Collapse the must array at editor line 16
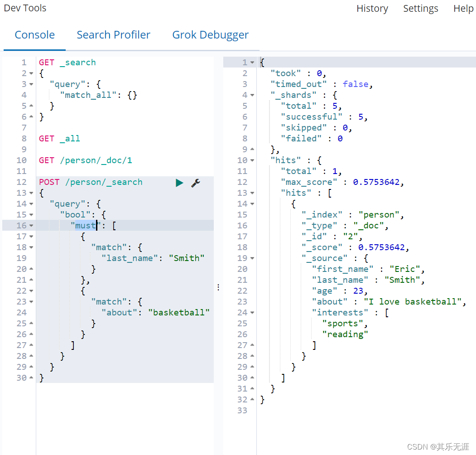Viewport: 476px width, 455px height. (x=31, y=226)
